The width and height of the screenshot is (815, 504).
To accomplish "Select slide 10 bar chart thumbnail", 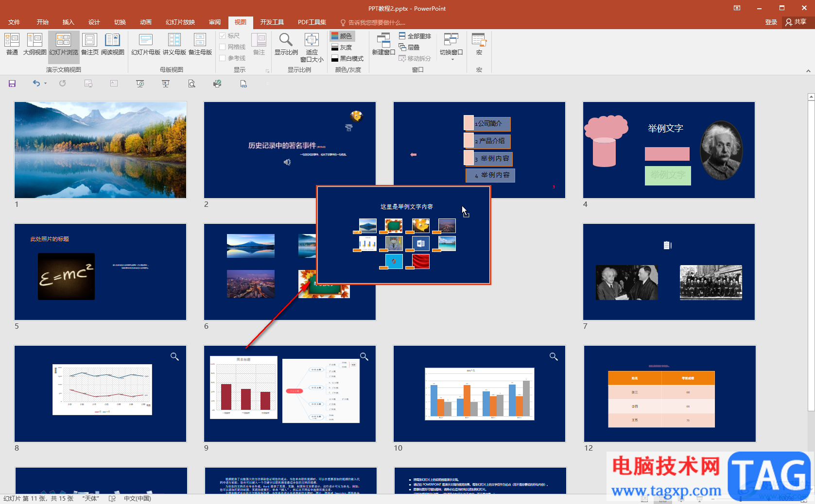I will pos(479,393).
